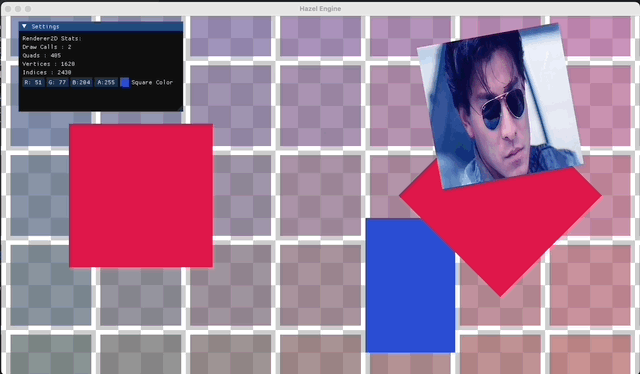This screenshot has height=374, width=640.
Task: Click the Settings panel title bar
Action: click(x=101, y=26)
